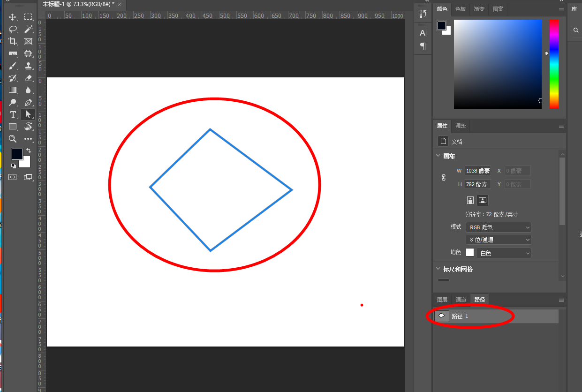Click the canvas width W input field
This screenshot has height=392, width=582.
click(x=477, y=171)
